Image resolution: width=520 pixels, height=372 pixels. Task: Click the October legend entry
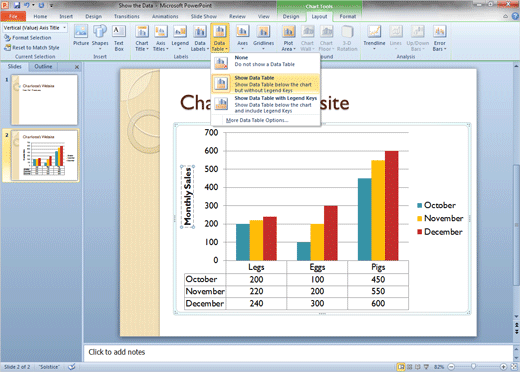pyautogui.click(x=436, y=205)
